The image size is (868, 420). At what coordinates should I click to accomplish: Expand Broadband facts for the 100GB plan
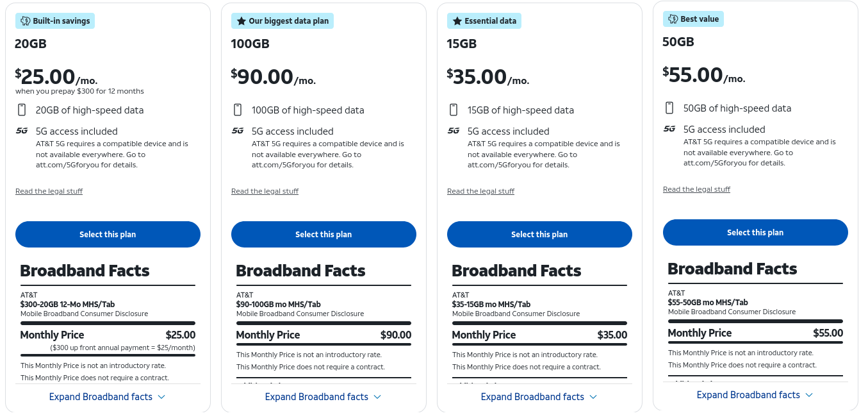pos(323,397)
